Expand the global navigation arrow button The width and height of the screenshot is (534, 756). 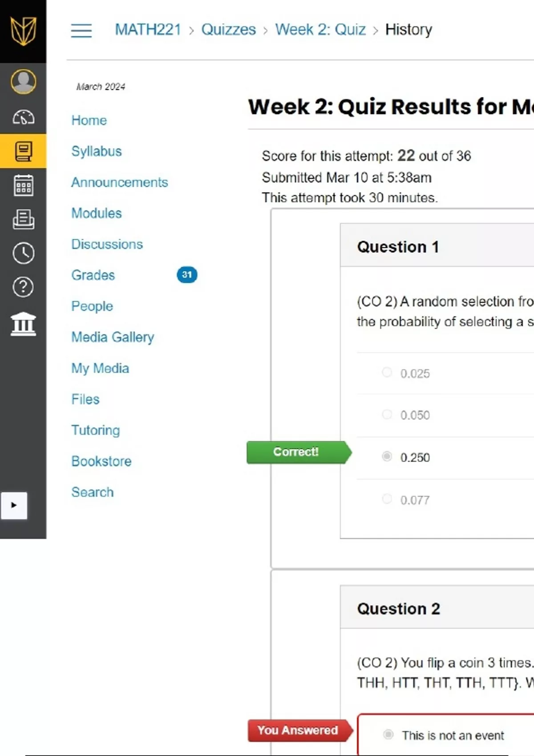point(14,505)
